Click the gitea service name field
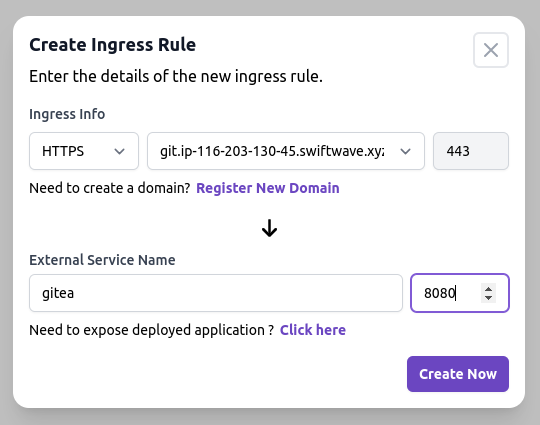540x425 pixels. [216, 293]
